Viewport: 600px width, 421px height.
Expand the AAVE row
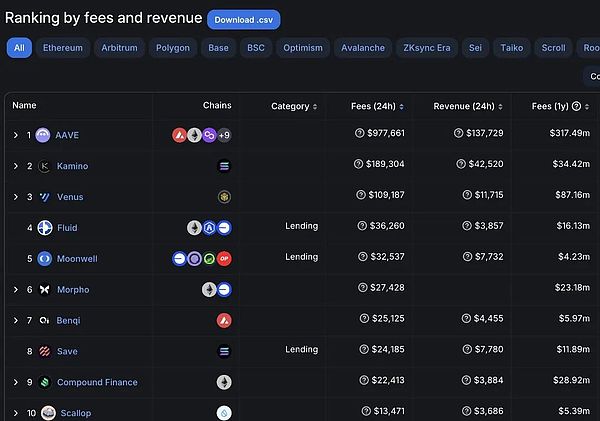click(x=15, y=135)
